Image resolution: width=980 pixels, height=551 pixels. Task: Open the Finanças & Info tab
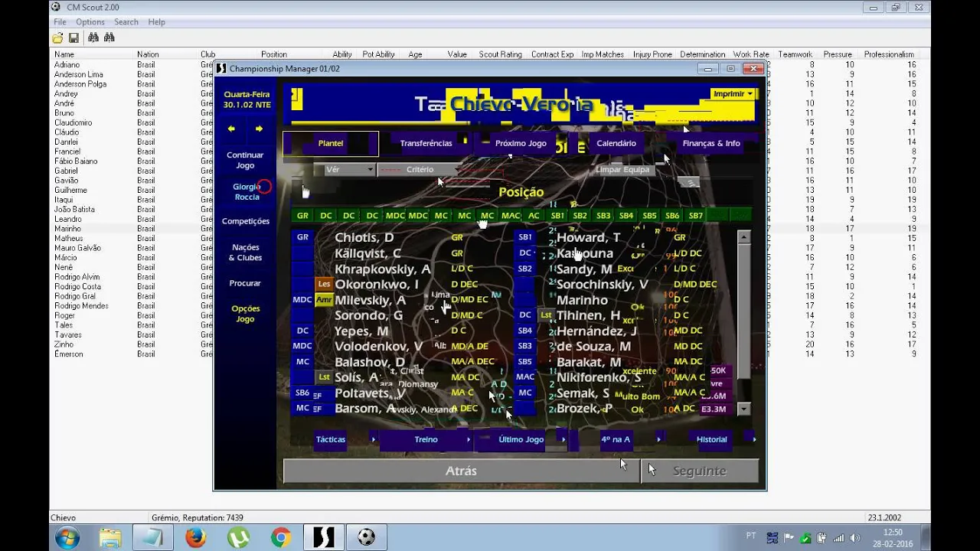(711, 144)
